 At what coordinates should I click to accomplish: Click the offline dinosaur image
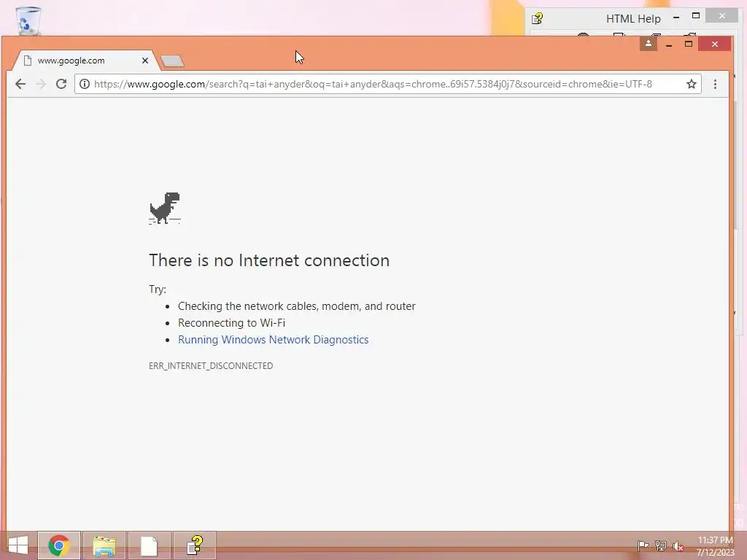pyautogui.click(x=165, y=208)
